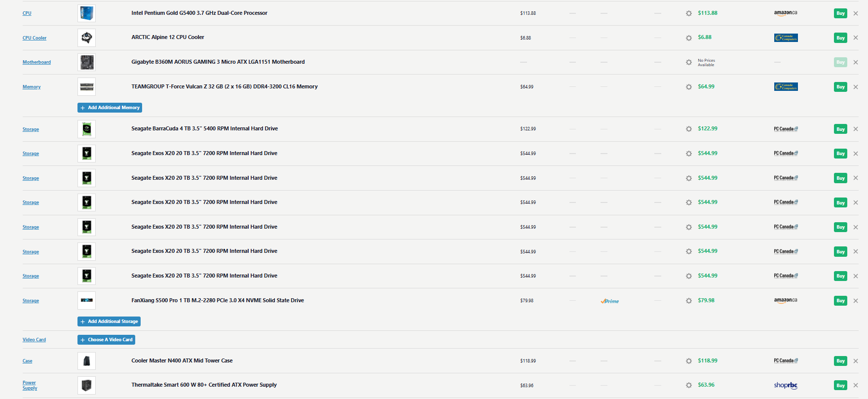Remove TEAMGROUP memory using the X icon
868x399 pixels.
point(856,87)
